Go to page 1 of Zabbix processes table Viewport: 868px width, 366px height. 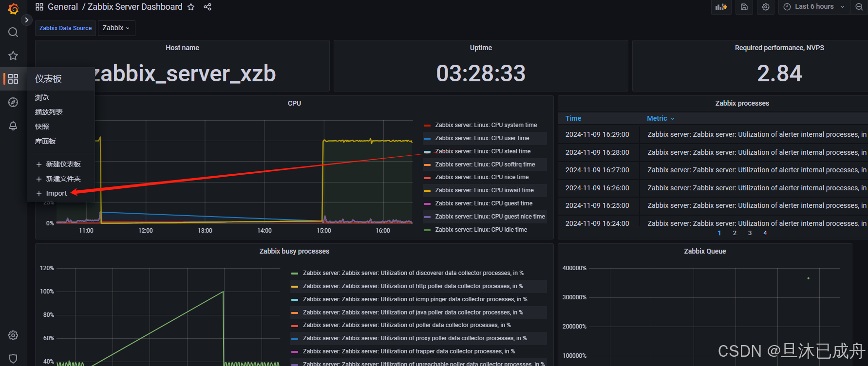tap(719, 233)
